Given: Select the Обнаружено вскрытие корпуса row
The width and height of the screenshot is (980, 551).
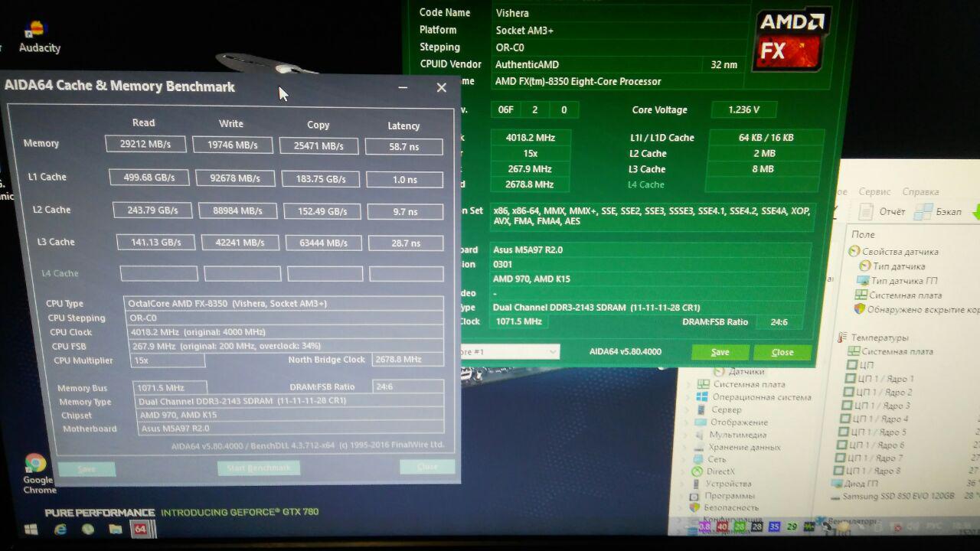Looking at the screenshot, I should [x=916, y=309].
